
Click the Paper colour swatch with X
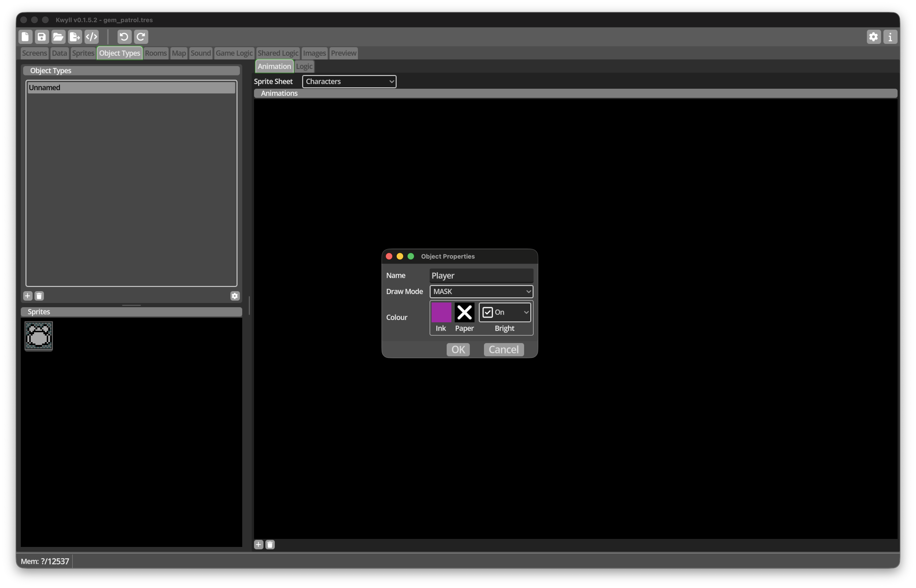pos(464,312)
